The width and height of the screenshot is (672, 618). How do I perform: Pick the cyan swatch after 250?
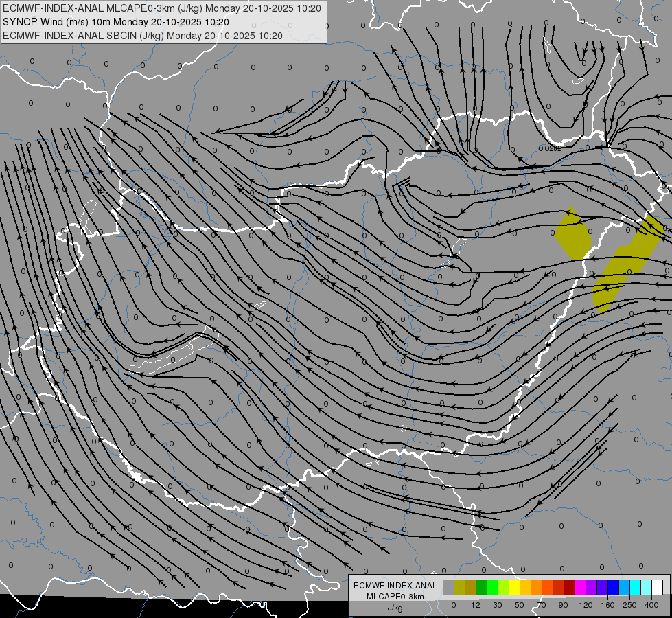point(635,587)
